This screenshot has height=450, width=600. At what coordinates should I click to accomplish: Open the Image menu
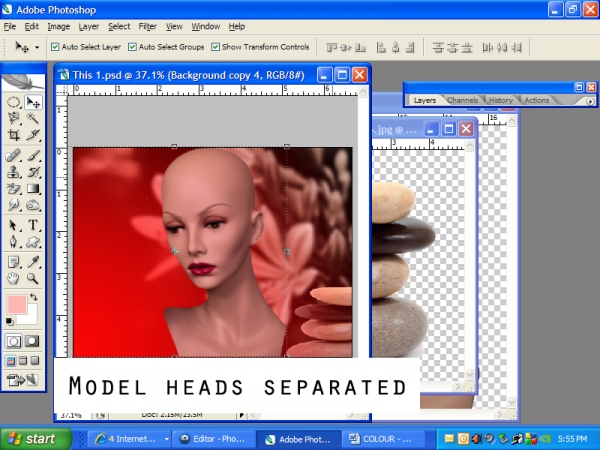[x=59, y=26]
